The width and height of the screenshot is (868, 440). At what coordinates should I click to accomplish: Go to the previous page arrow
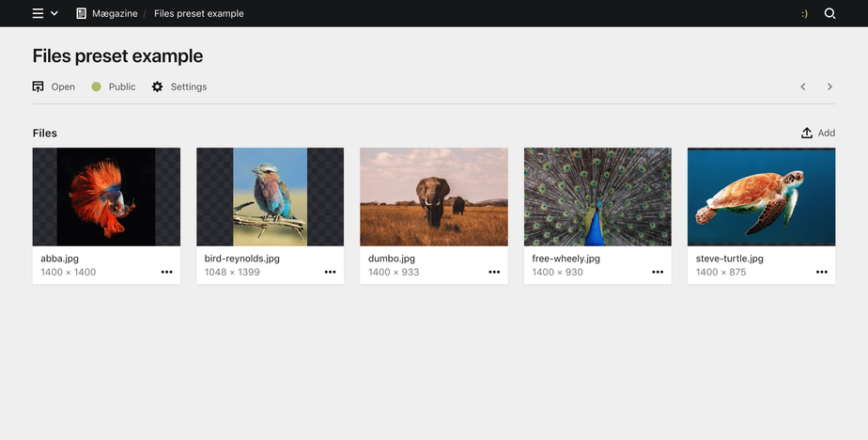[x=803, y=86]
